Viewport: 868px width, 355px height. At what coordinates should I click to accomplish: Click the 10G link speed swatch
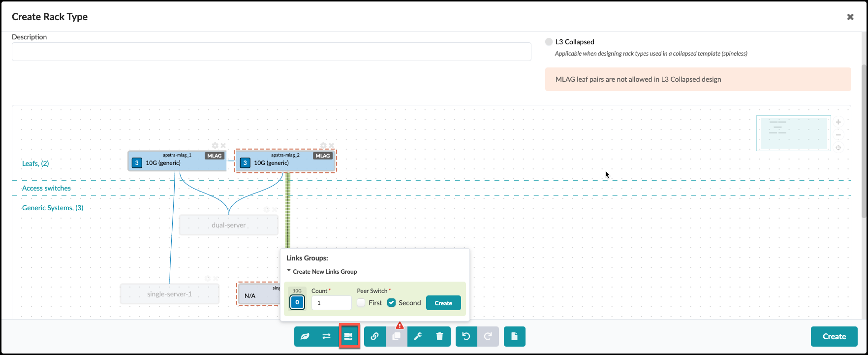297,302
